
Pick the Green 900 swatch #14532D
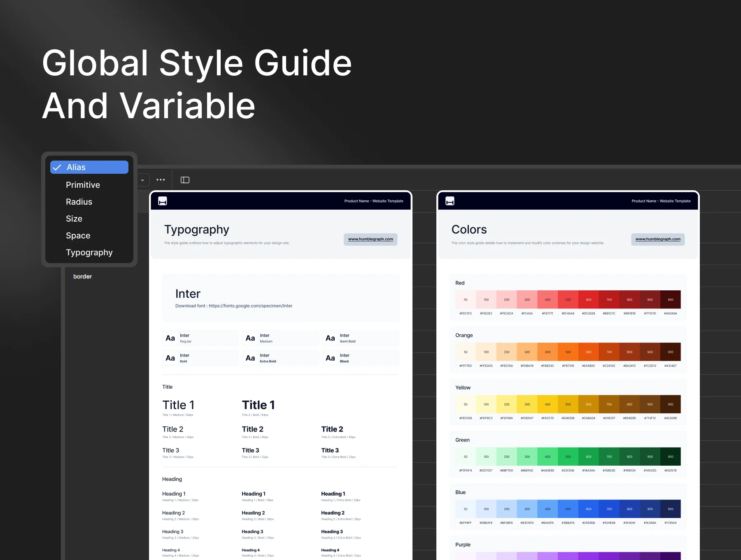click(x=650, y=457)
